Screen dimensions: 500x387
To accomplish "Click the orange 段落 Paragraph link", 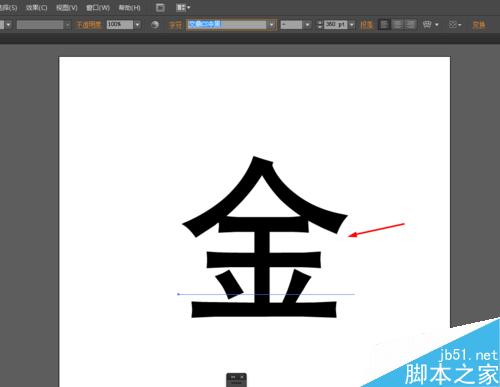I will (366, 25).
